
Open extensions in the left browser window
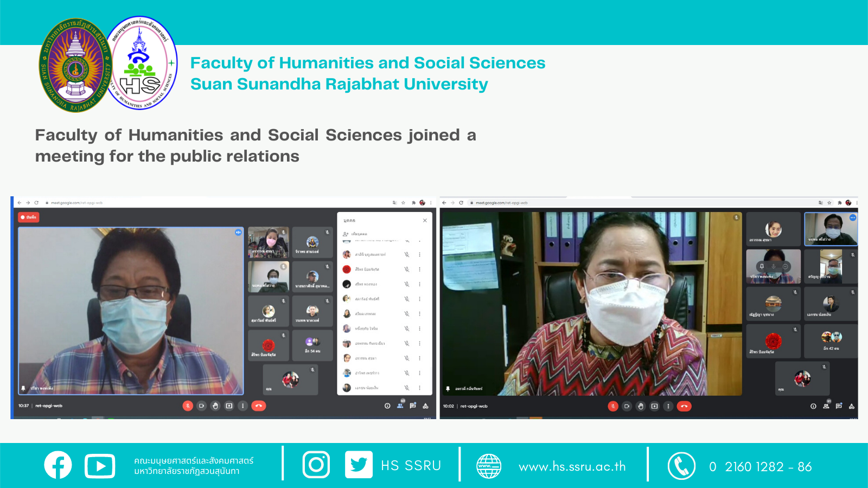(x=413, y=203)
